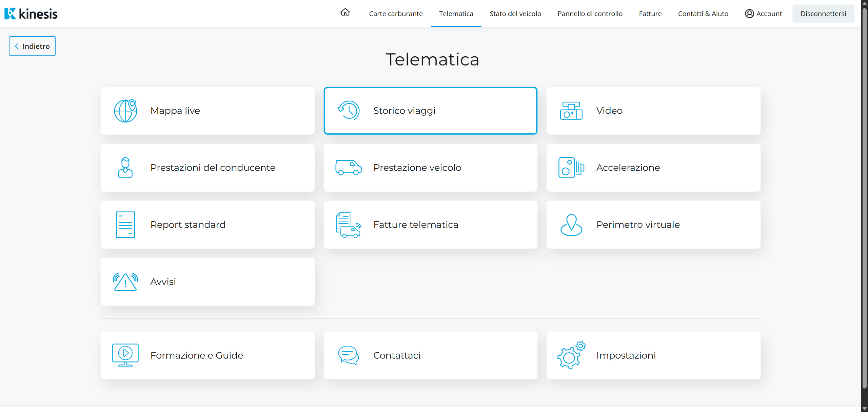Switch to Stato del veicolo tab
The image size is (868, 412).
coord(515,14)
